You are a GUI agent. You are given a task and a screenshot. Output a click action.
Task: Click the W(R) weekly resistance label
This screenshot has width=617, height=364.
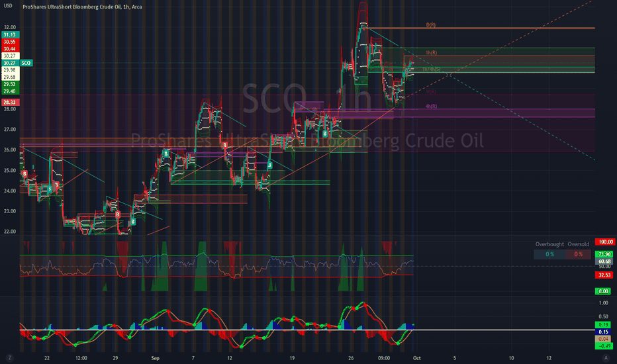431,91
